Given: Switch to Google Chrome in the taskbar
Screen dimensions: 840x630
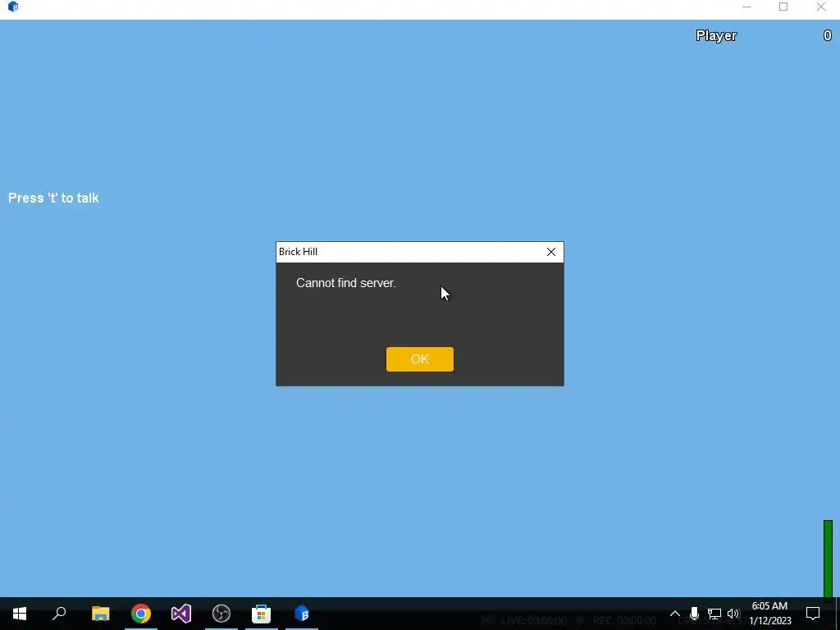Looking at the screenshot, I should click(141, 614).
